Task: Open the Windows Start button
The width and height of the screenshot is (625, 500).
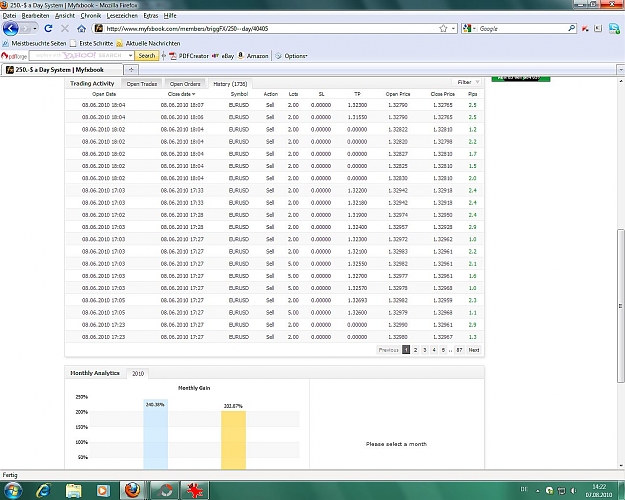Action: 11,491
